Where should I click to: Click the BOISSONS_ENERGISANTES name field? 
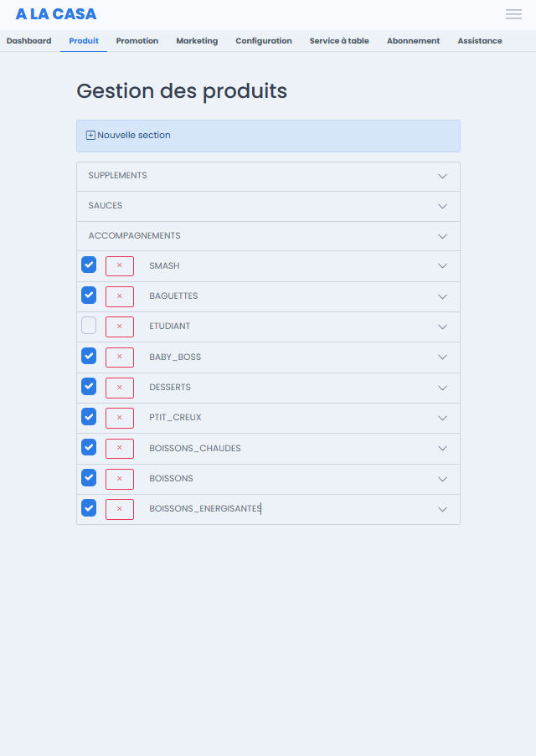285,509
